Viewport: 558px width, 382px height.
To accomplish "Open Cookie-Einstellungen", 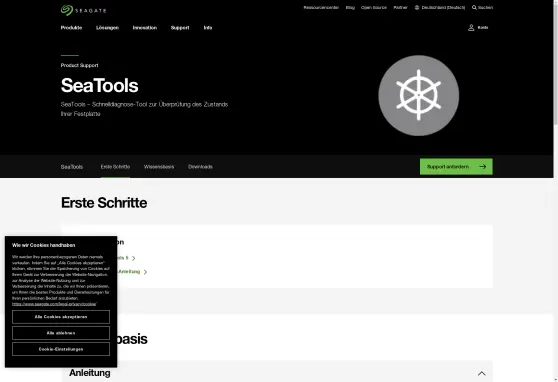I will [x=61, y=349].
